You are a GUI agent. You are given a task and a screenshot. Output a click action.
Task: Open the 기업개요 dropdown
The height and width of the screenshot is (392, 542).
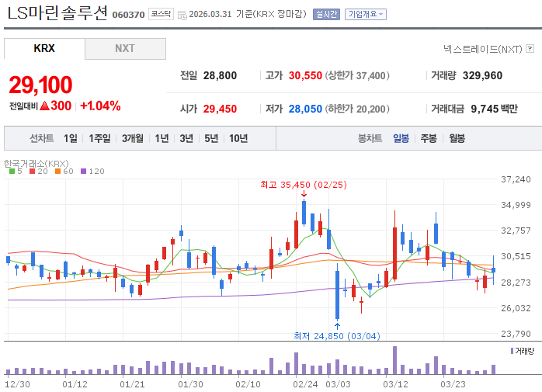tap(366, 15)
